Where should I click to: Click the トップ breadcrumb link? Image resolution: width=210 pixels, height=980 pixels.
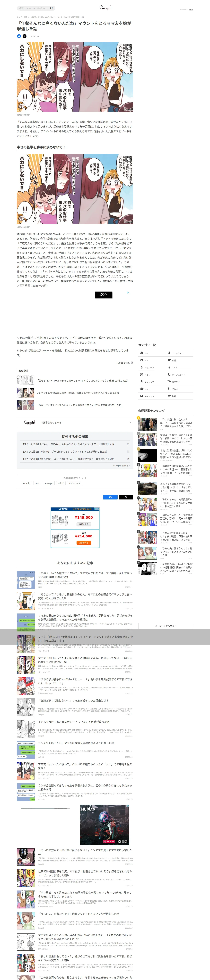19,17
